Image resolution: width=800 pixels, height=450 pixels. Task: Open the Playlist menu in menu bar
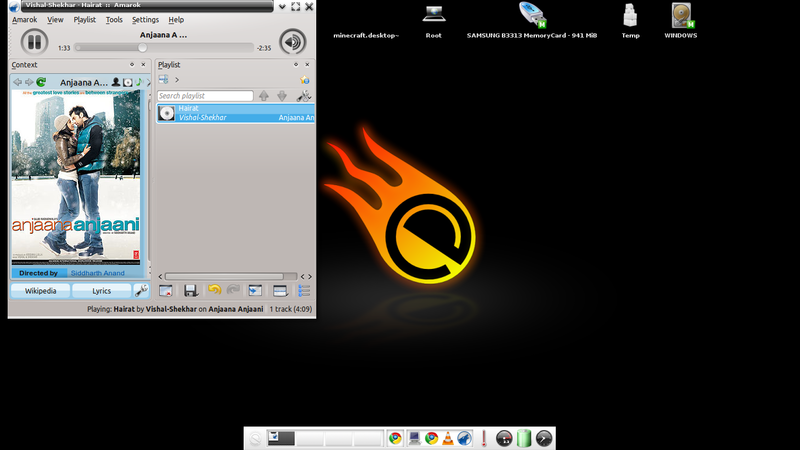click(x=85, y=20)
